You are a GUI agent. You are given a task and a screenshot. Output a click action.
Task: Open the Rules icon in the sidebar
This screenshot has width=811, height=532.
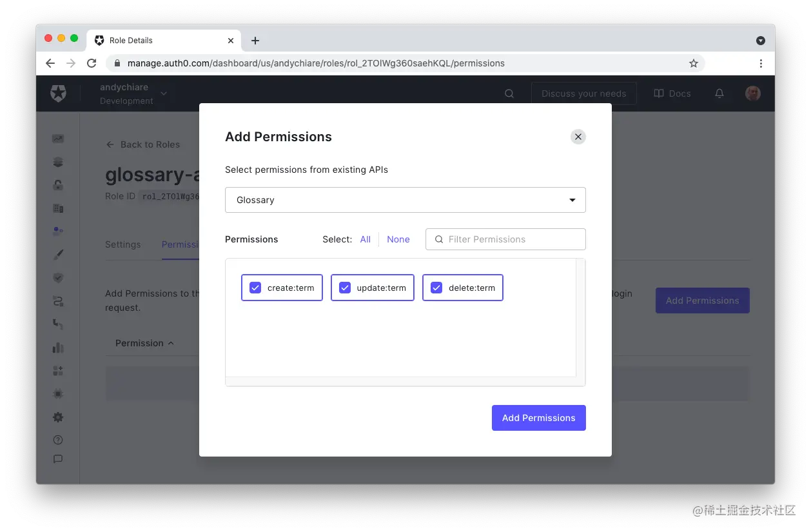pyautogui.click(x=58, y=300)
